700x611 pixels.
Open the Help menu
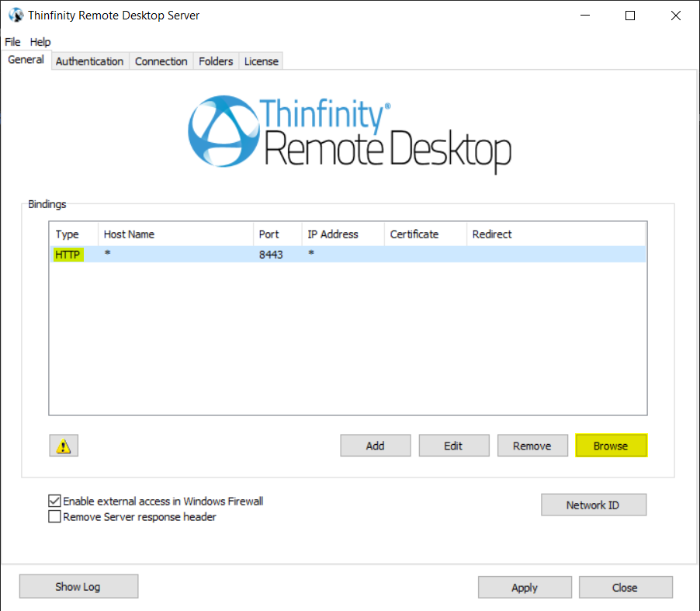click(x=40, y=42)
